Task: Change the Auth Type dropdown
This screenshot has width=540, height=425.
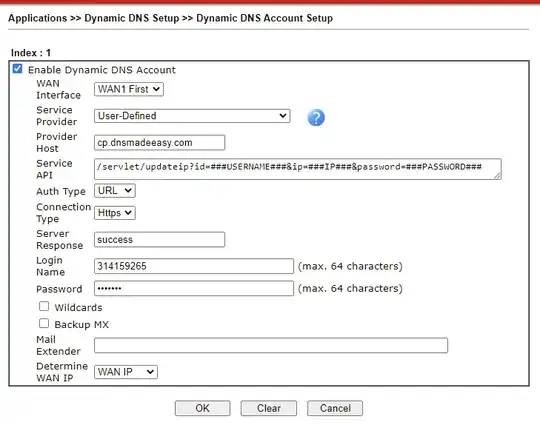Action: 115,190
